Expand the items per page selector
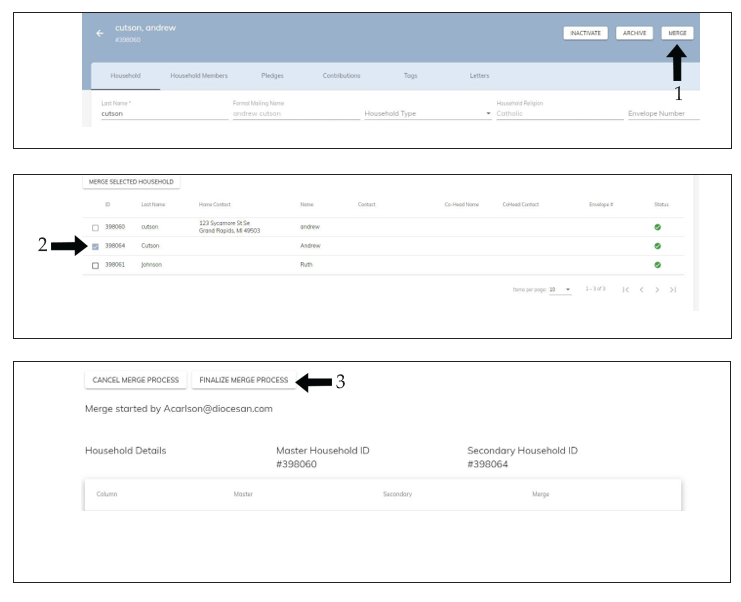The image size is (741, 602). (x=560, y=289)
